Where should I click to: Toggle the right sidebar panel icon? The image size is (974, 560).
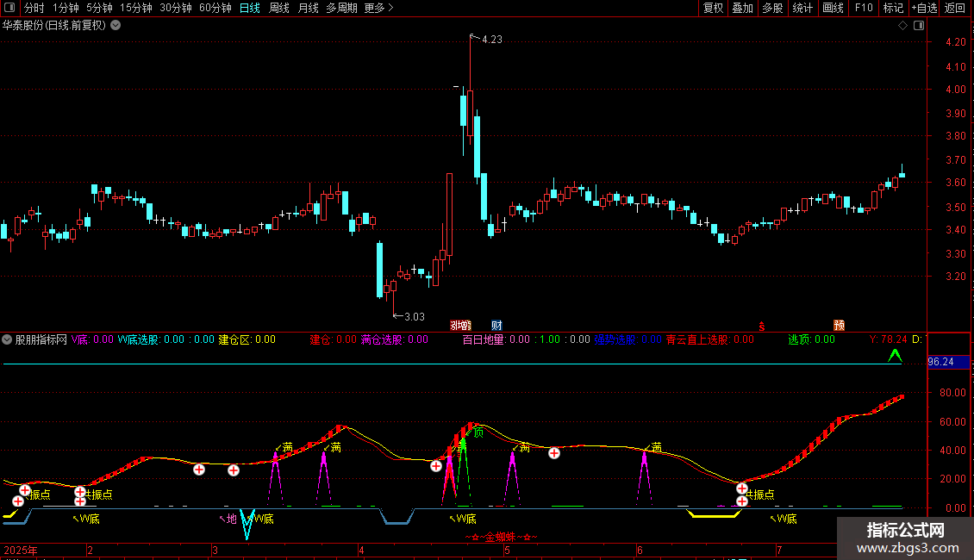coord(919,26)
